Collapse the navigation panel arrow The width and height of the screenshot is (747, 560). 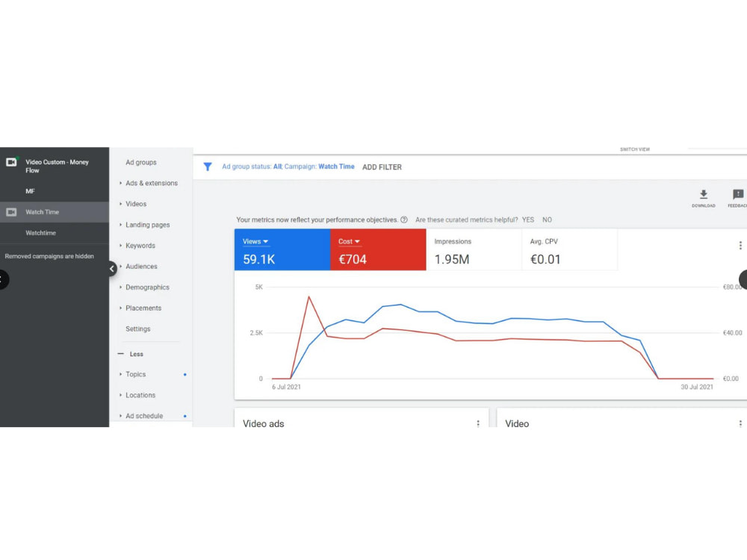pos(112,269)
